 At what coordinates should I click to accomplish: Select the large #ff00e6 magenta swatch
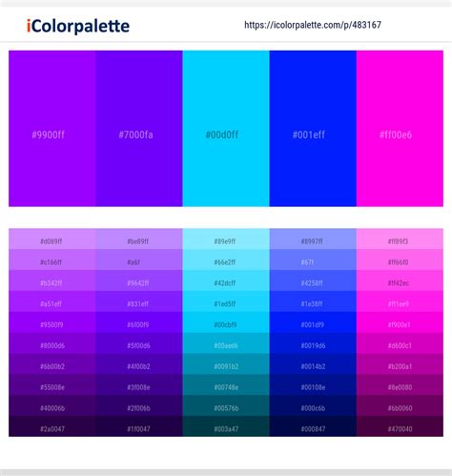[400, 129]
